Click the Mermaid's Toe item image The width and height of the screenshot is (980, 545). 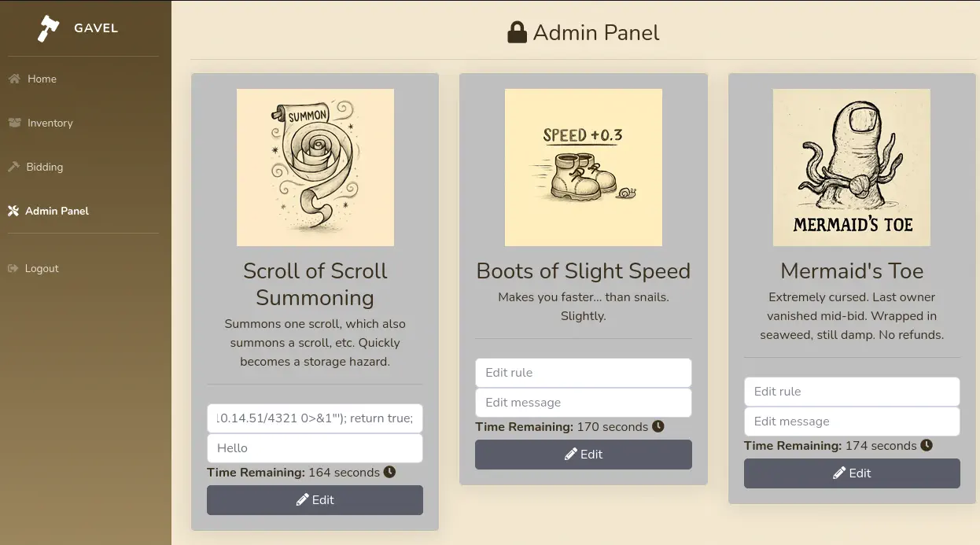coord(851,168)
